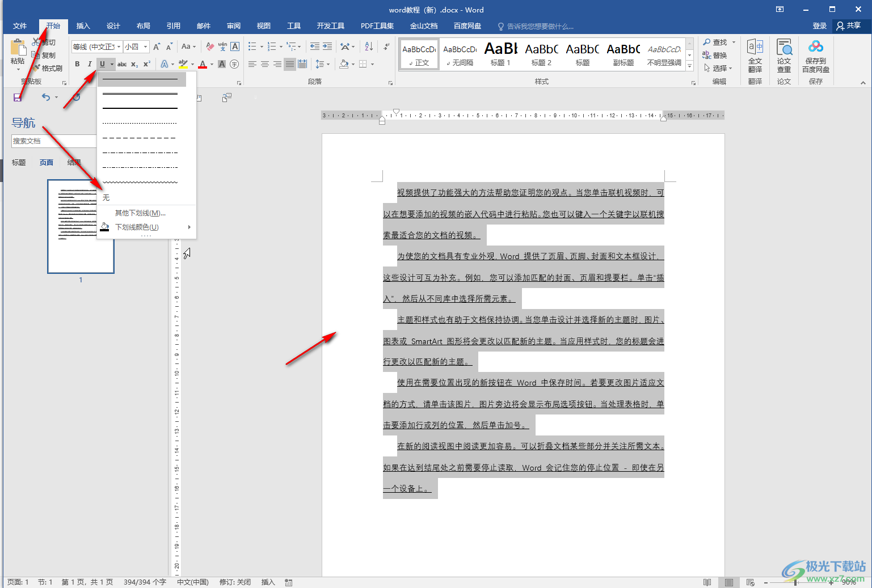The height and width of the screenshot is (588, 872).
Task: Click the align left icon
Action: point(252,64)
